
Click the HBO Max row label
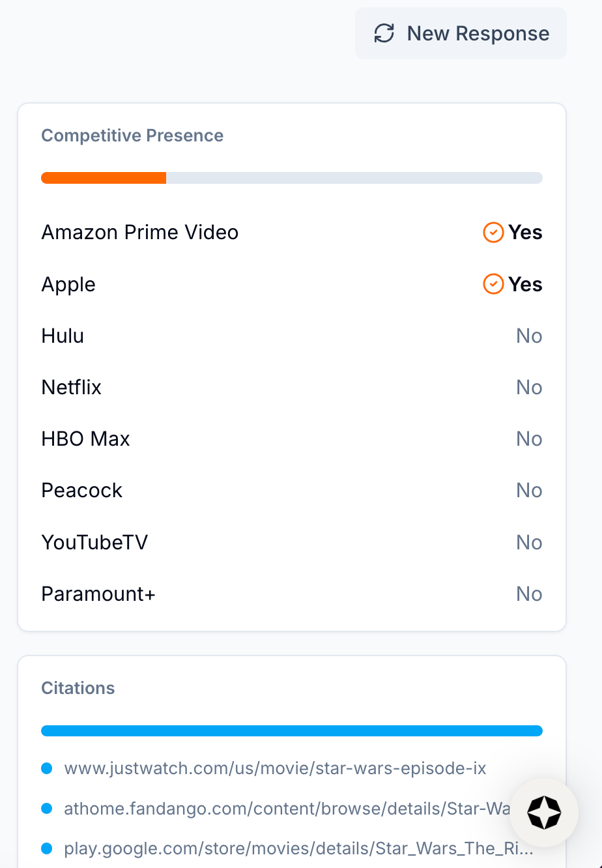point(85,439)
